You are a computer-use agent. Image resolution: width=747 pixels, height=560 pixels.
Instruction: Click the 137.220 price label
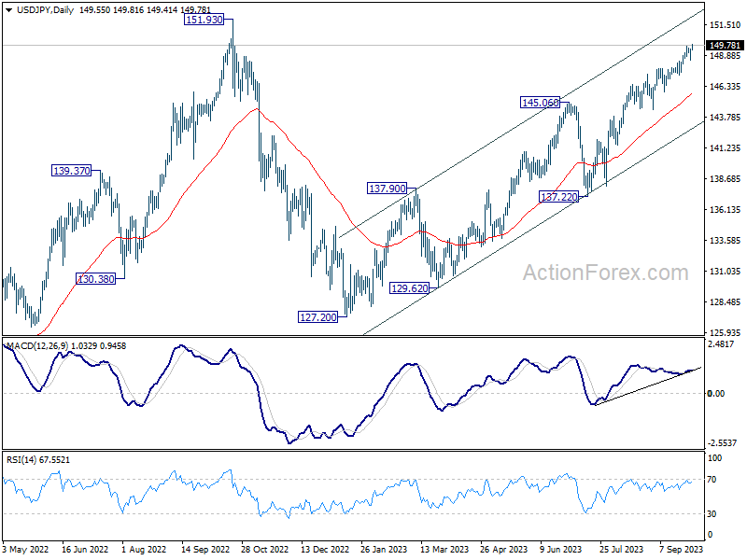click(559, 197)
